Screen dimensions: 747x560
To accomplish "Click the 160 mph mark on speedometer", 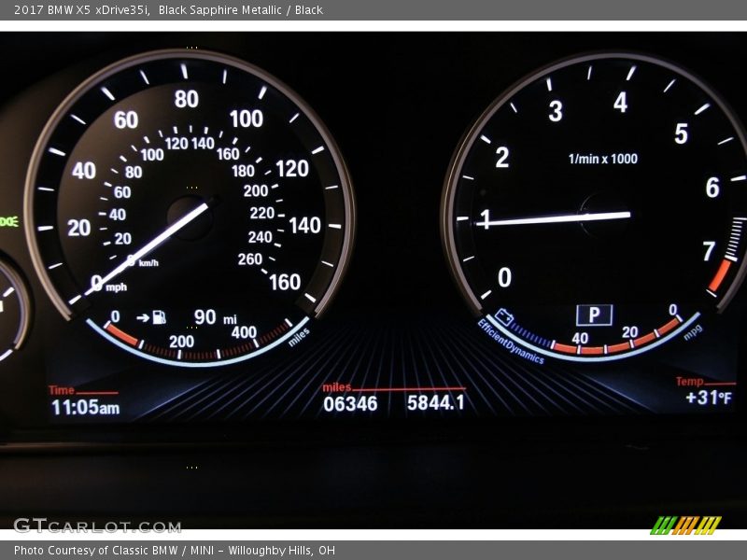I will 285,282.
